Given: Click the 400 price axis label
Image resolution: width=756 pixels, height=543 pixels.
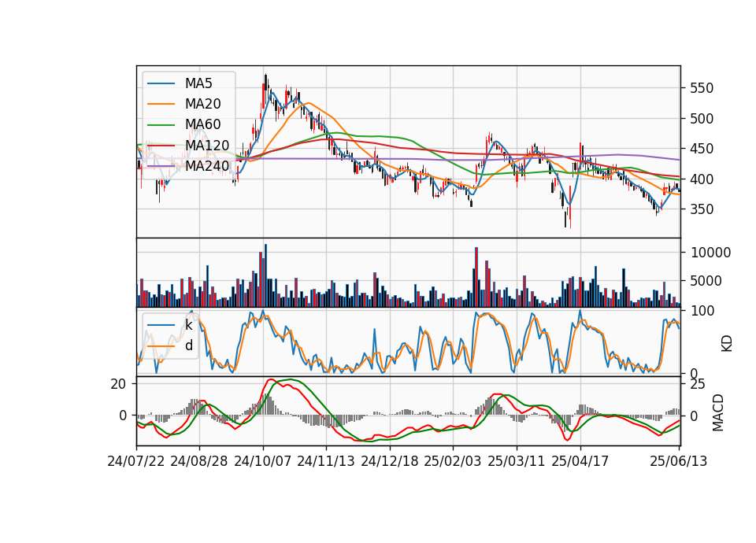Looking at the screenshot, I should point(702,179).
